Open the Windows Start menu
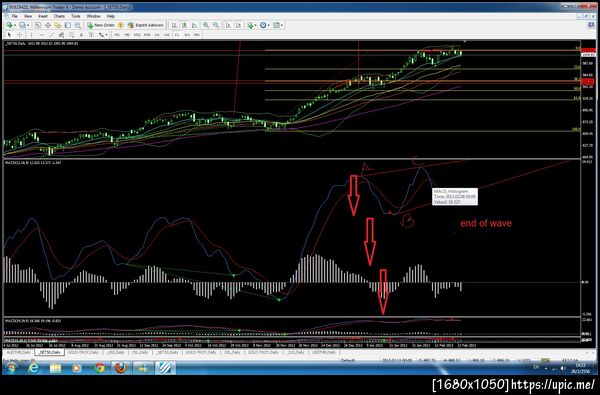The width and height of the screenshot is (600, 395). pyautogui.click(x=11, y=368)
